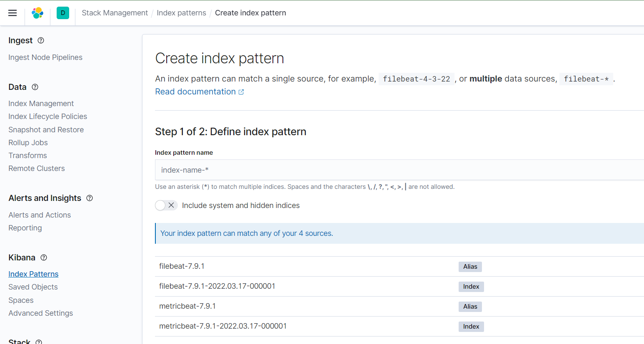
Task: Toggle Include system and hidden indices
Action: point(166,205)
